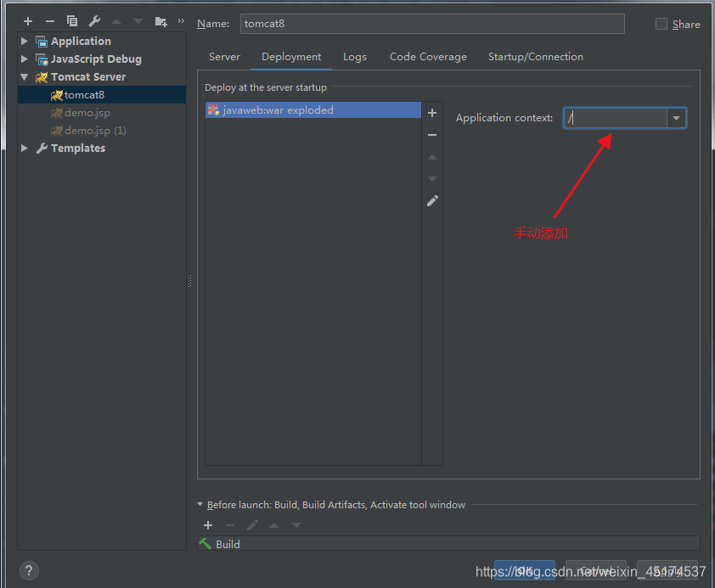Move before launch task down
Viewport: 715px width, 588px height.
click(x=296, y=525)
